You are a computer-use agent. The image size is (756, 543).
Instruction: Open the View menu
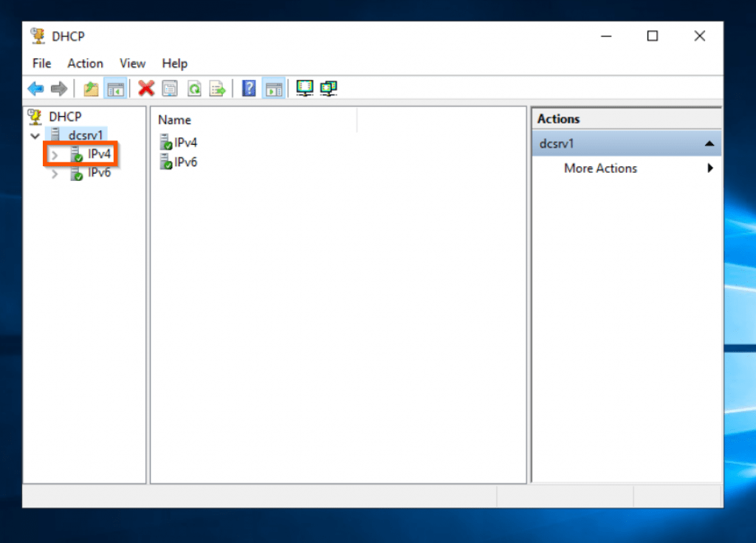coord(132,64)
